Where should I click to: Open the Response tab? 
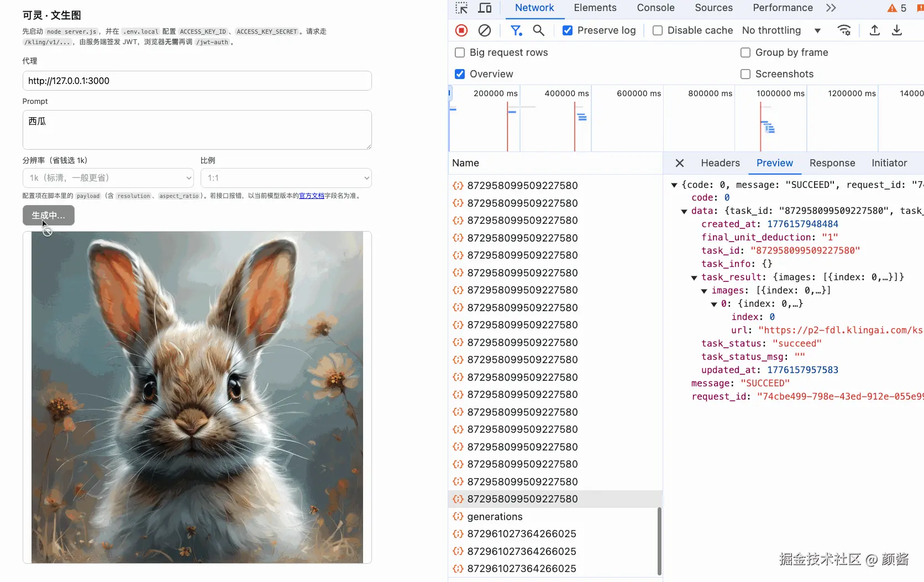point(832,163)
